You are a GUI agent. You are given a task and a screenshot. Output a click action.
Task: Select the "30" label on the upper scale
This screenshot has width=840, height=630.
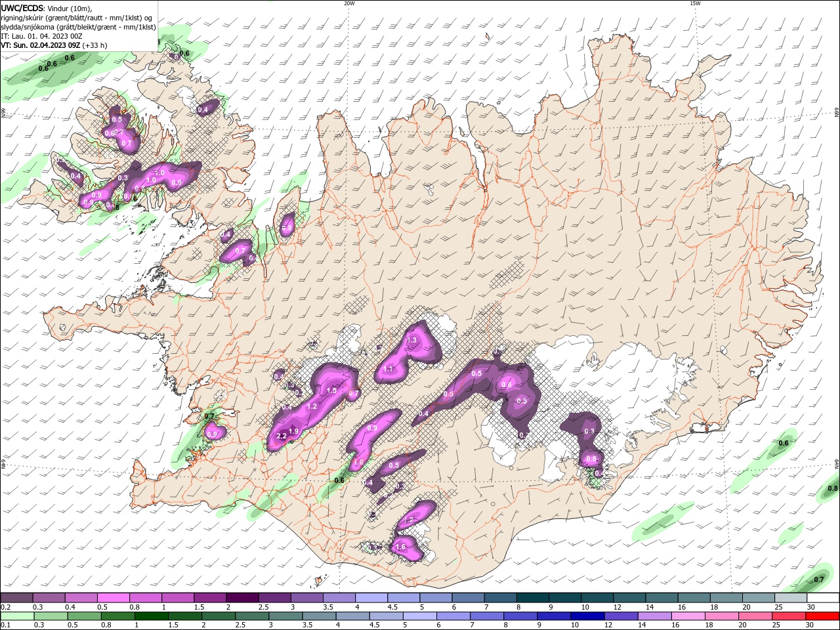click(x=811, y=607)
